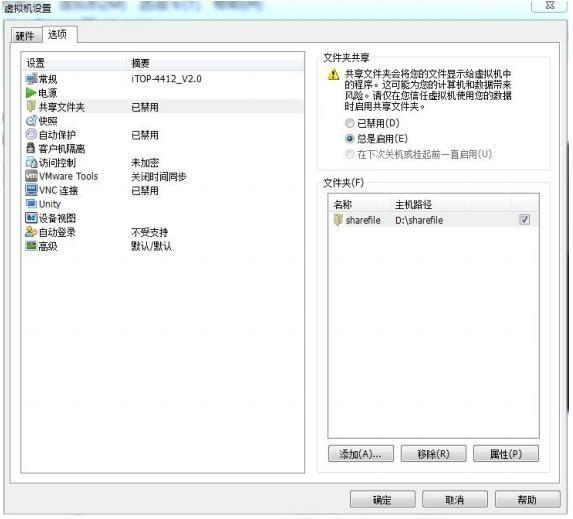Select the Unity option icon

point(31,204)
